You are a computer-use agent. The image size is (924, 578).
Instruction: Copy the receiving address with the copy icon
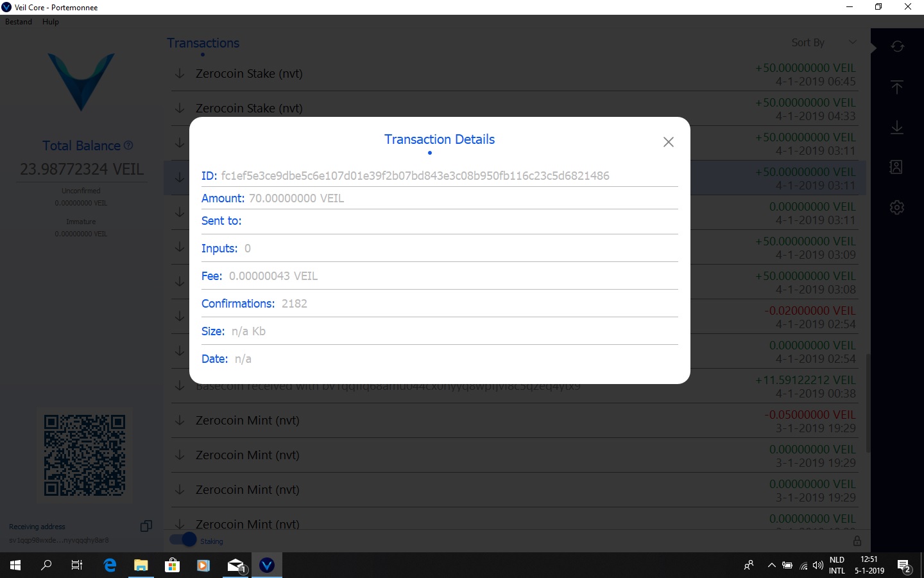pos(146,526)
